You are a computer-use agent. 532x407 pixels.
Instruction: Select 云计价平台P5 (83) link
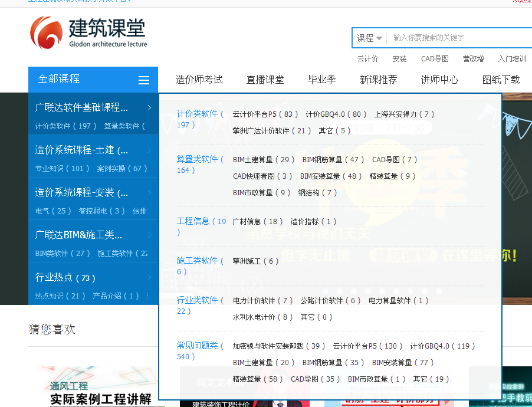click(x=265, y=114)
